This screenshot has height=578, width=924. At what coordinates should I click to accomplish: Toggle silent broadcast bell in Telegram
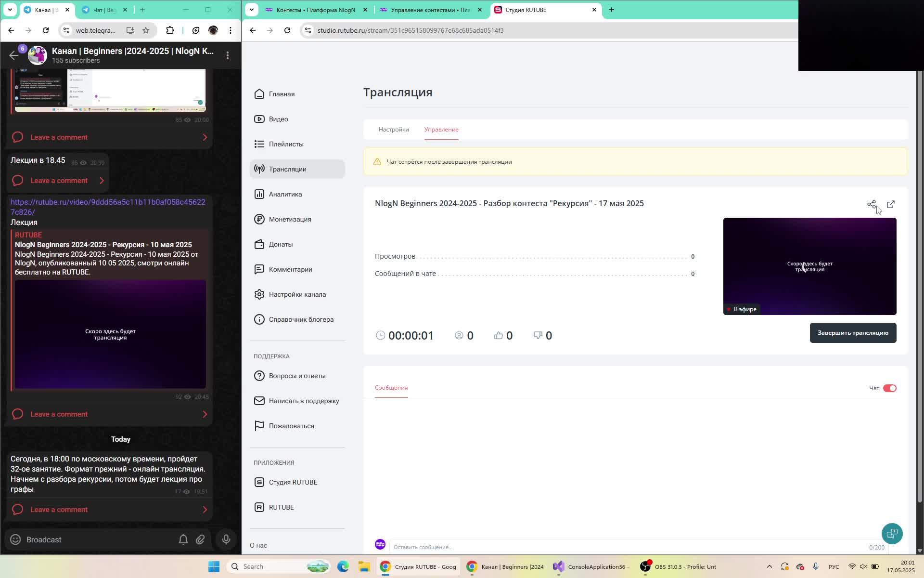point(183,539)
